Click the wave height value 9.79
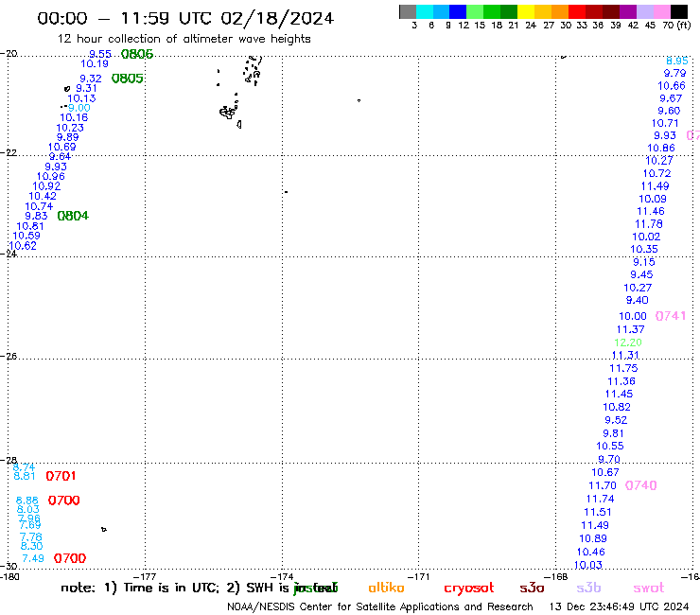This screenshot has width=700, height=615. 675,73
